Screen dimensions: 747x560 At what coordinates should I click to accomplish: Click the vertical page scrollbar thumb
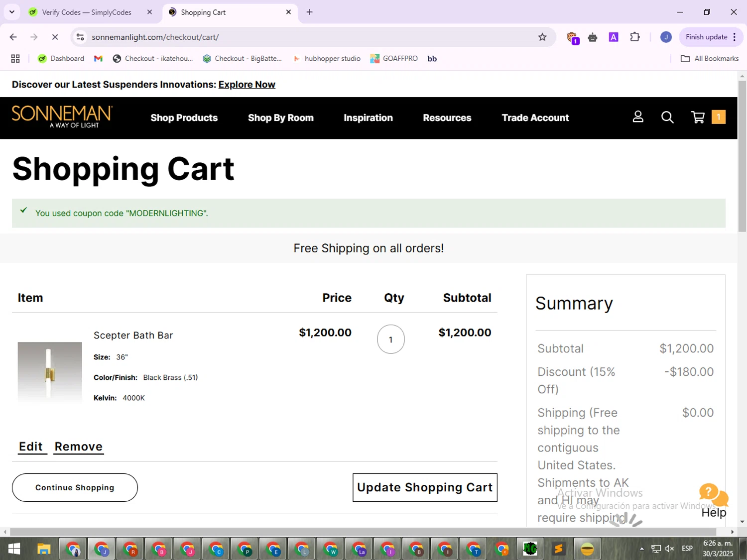point(742,155)
